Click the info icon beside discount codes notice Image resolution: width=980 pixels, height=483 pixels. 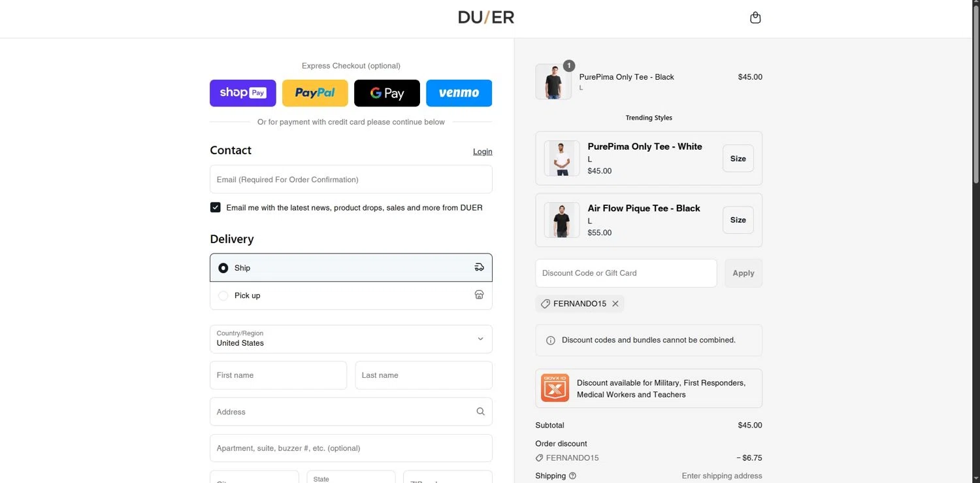point(550,341)
